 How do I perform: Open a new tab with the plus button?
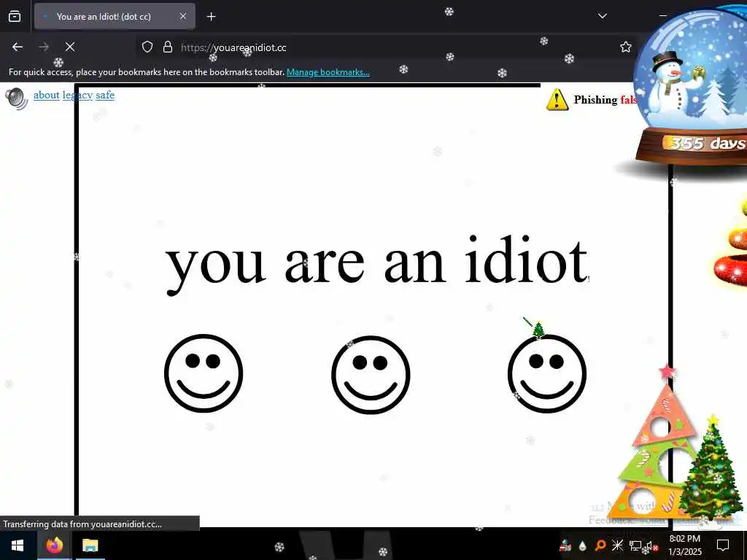pyautogui.click(x=211, y=17)
